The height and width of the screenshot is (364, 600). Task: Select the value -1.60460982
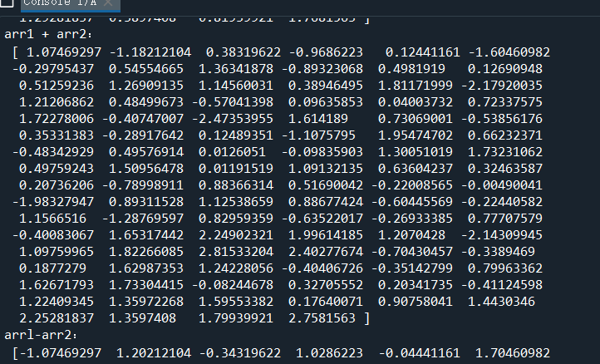click(x=509, y=52)
